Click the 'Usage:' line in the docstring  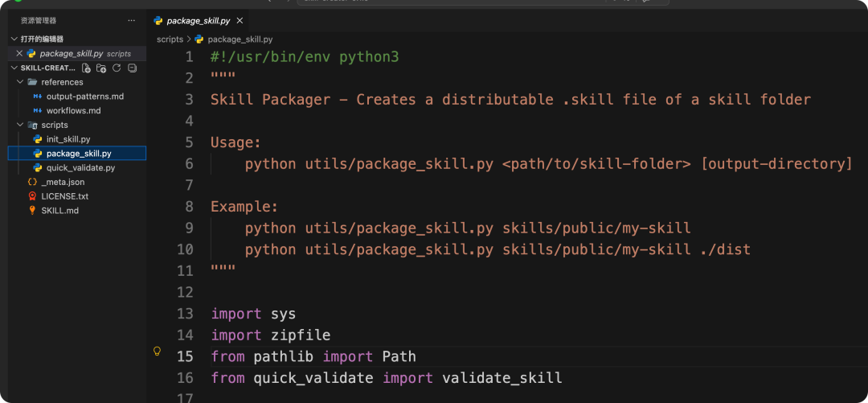[x=235, y=142]
